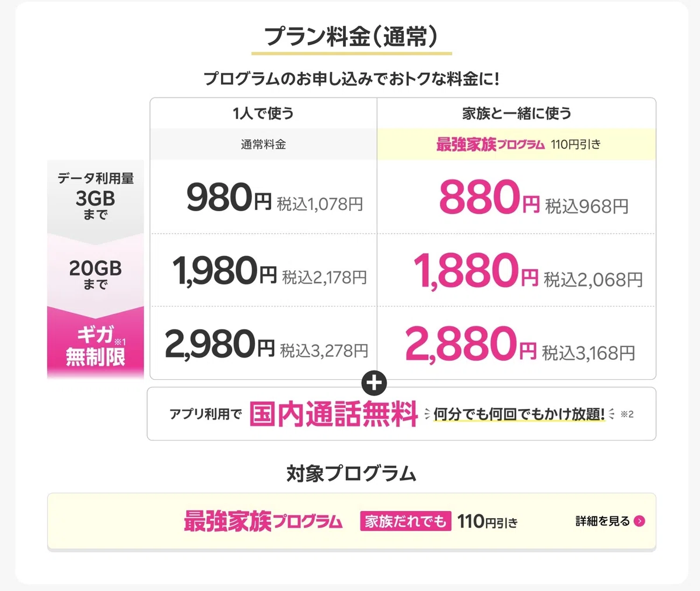Screen dimensions: 700x591
Task: Click the black plus circle icon
Action: (x=374, y=384)
